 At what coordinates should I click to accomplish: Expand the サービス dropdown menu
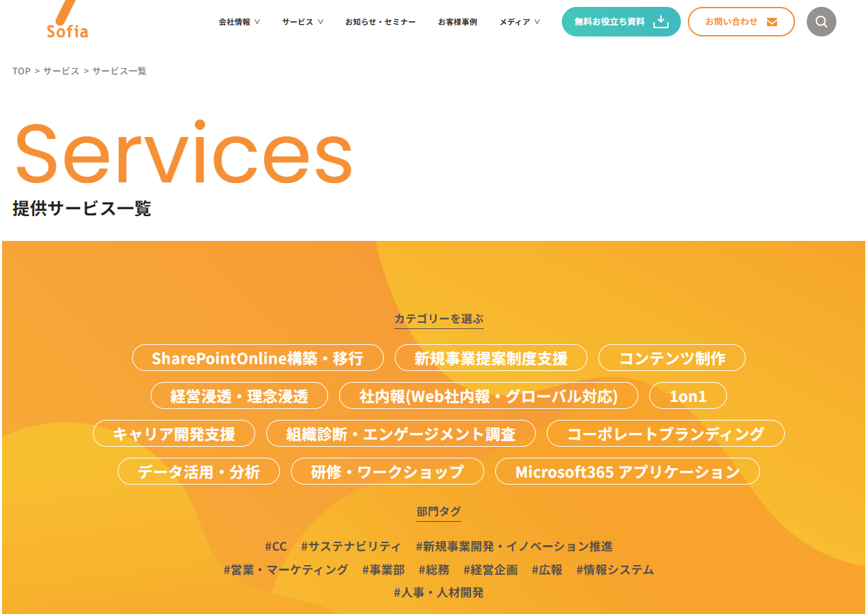pos(303,22)
